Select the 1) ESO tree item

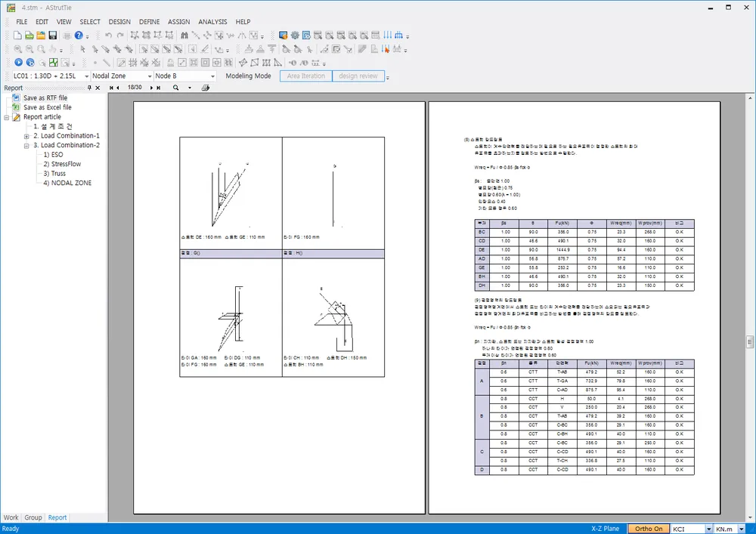click(53, 155)
